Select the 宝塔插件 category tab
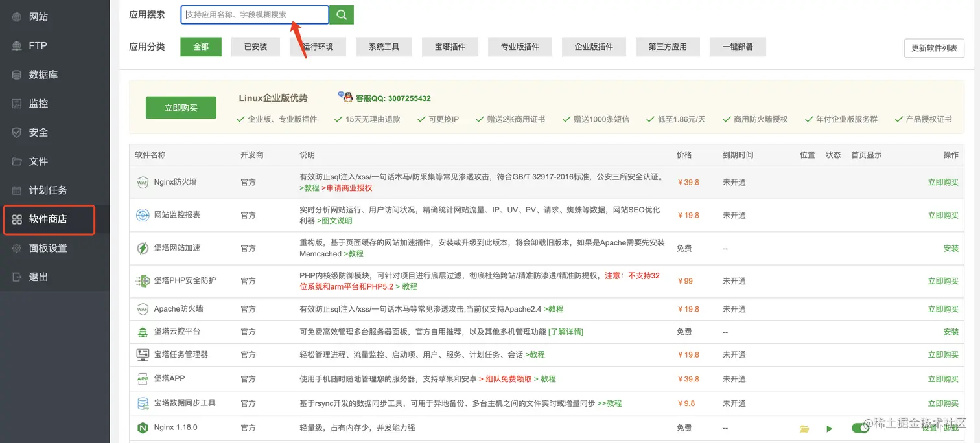Screen dimensions: 980x443 point(450,47)
